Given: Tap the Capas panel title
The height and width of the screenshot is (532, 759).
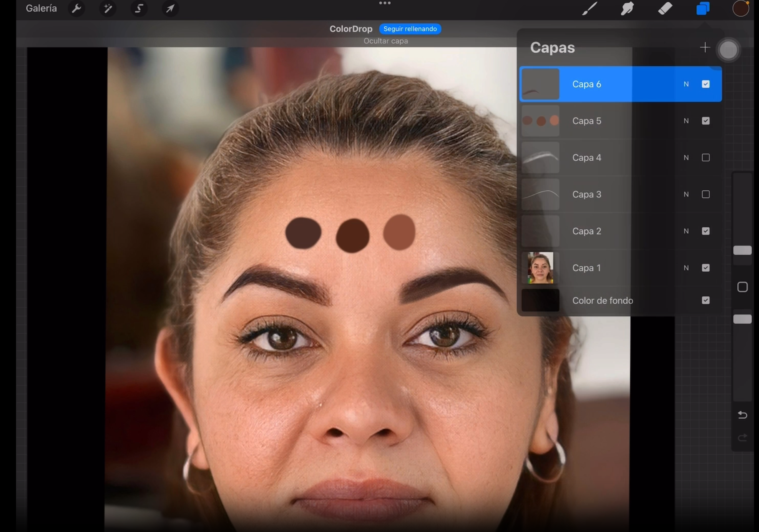Looking at the screenshot, I should [552, 47].
